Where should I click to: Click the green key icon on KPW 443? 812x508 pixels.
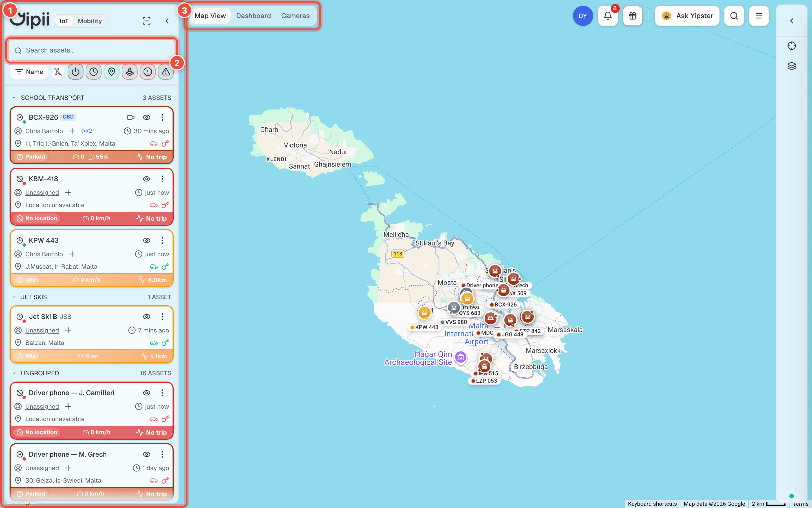pos(165,266)
